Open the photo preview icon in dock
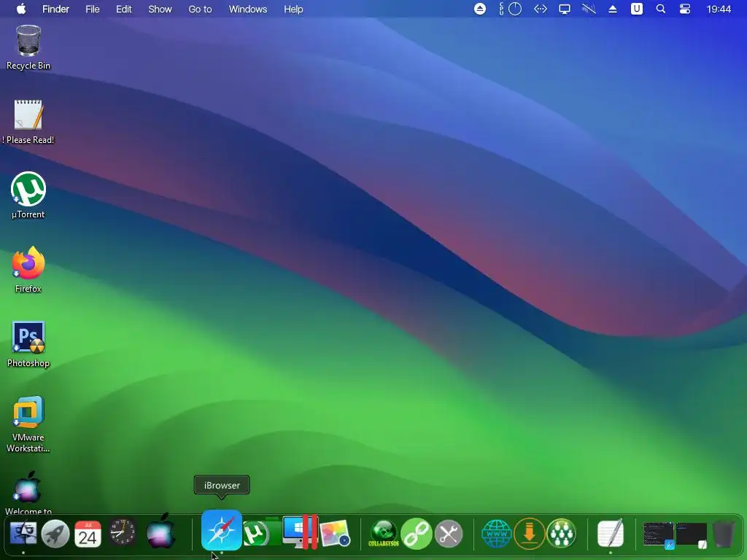The image size is (747, 560). click(x=335, y=533)
